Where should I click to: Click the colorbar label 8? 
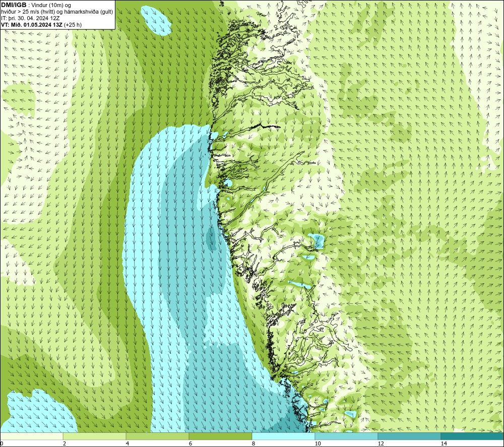coord(254,443)
